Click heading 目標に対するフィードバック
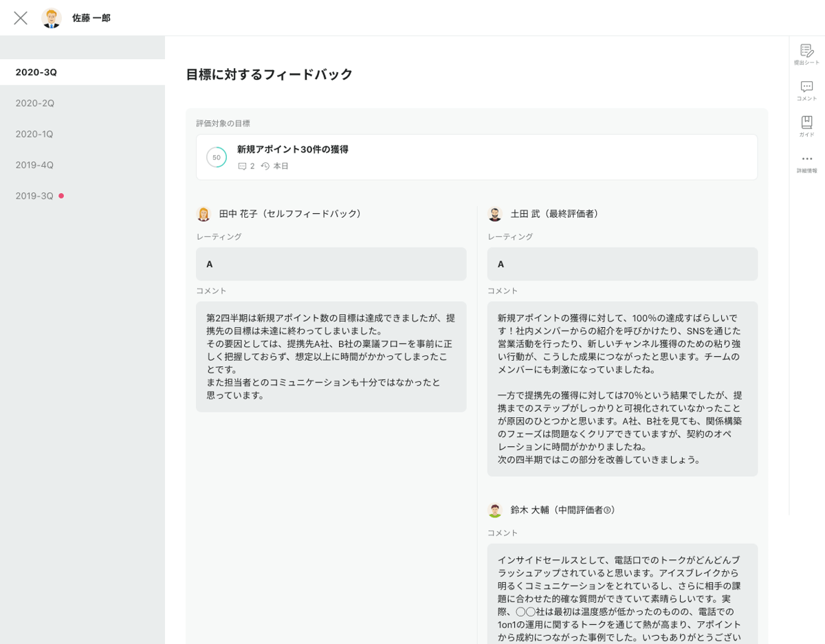Screen dimensions: 825x644 269,74
